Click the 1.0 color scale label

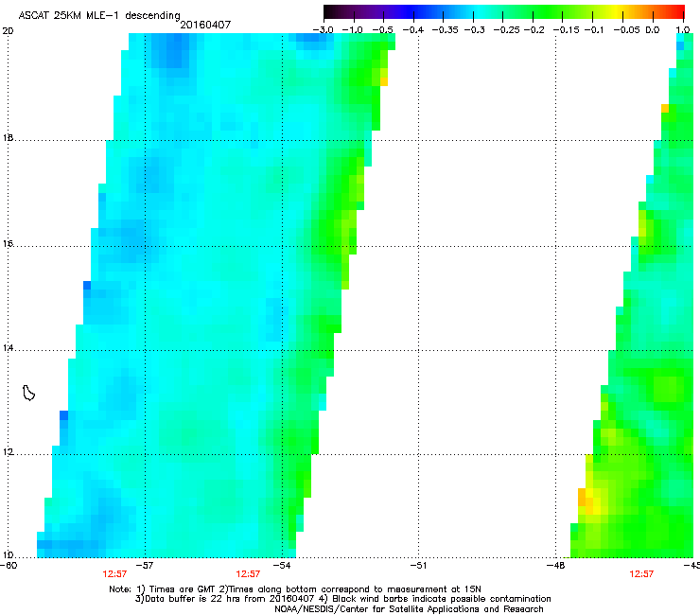point(683,30)
